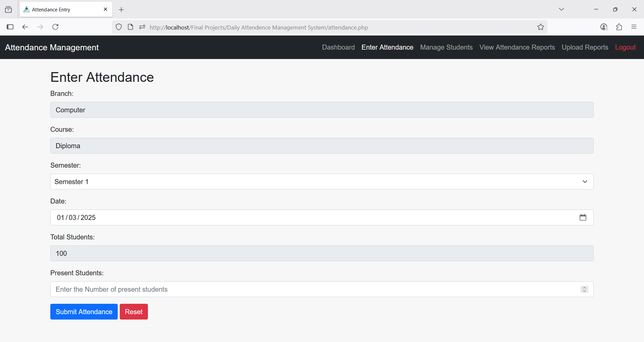Click the tracking protection shield icon

[119, 27]
